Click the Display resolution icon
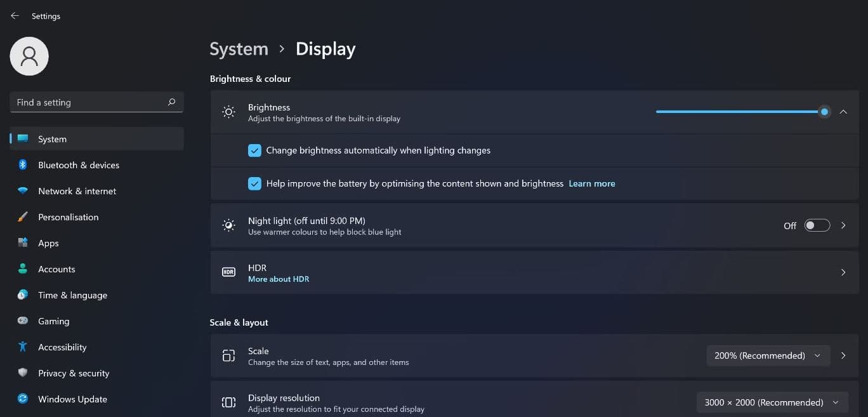 click(228, 402)
